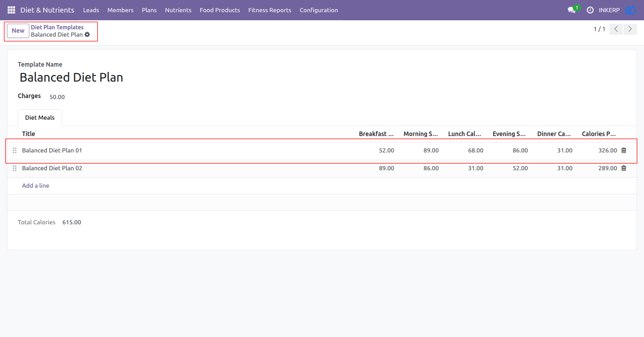The height and width of the screenshot is (337, 644).
Task: Open the Fitness Reports menu
Action: [270, 10]
